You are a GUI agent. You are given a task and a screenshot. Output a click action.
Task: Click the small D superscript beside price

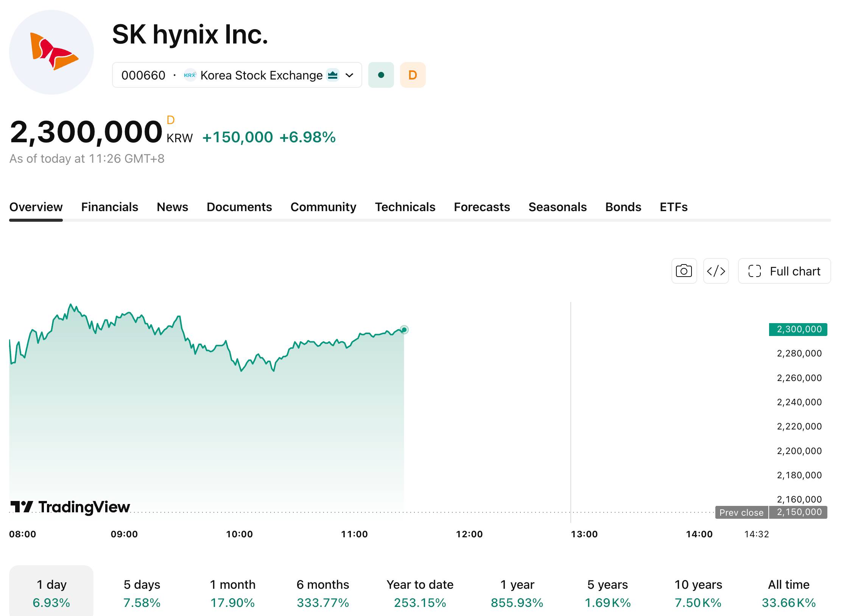point(171,120)
